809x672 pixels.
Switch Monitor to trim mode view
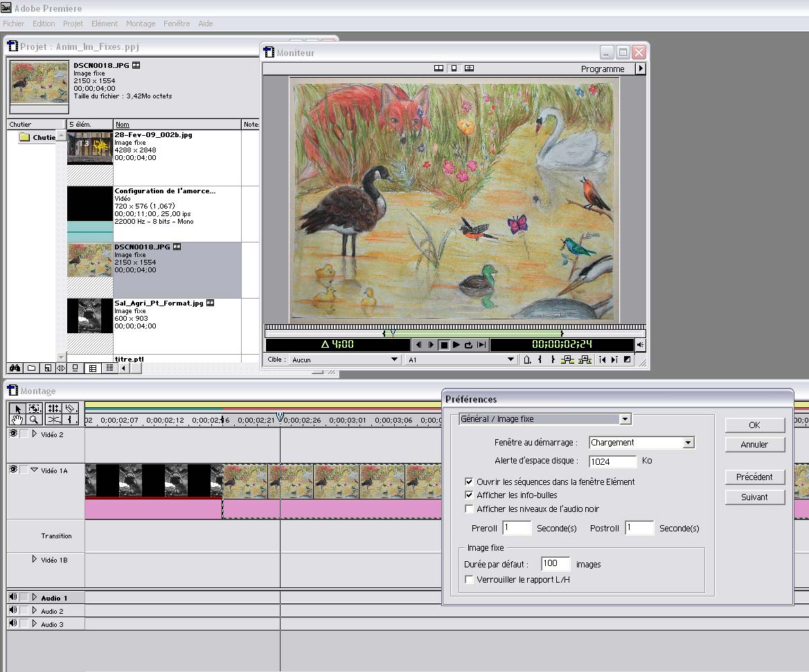click(x=469, y=68)
